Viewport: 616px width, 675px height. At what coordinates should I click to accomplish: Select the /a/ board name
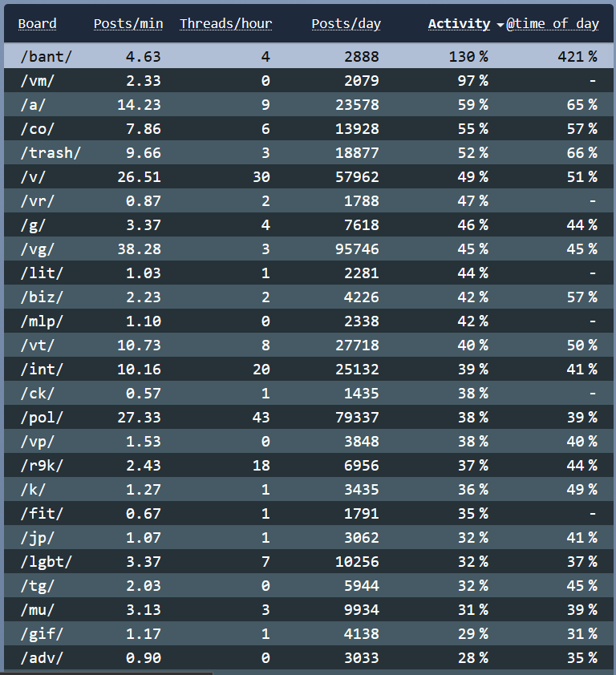pyautogui.click(x=33, y=104)
